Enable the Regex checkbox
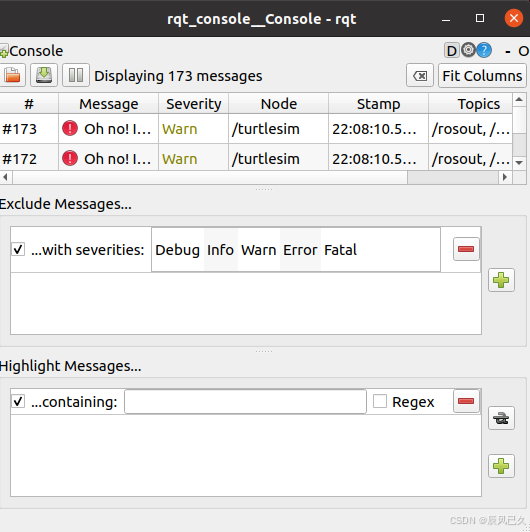This screenshot has width=530, height=532. [x=380, y=401]
